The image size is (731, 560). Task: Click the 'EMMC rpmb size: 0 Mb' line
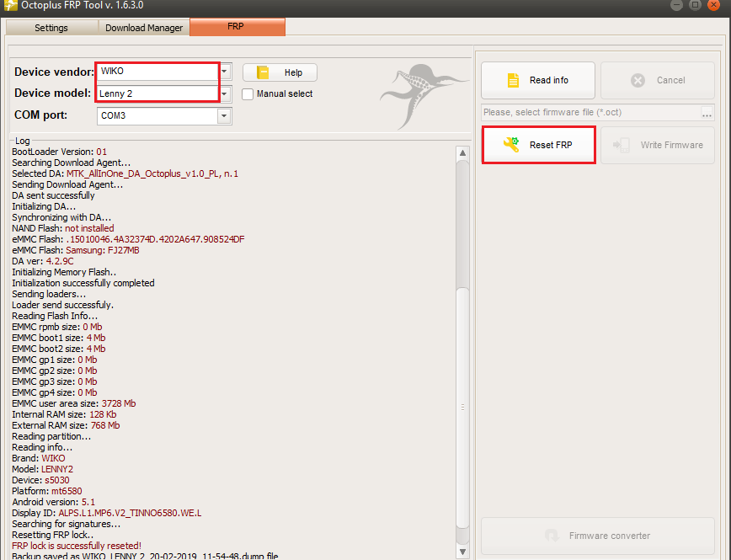coord(57,327)
